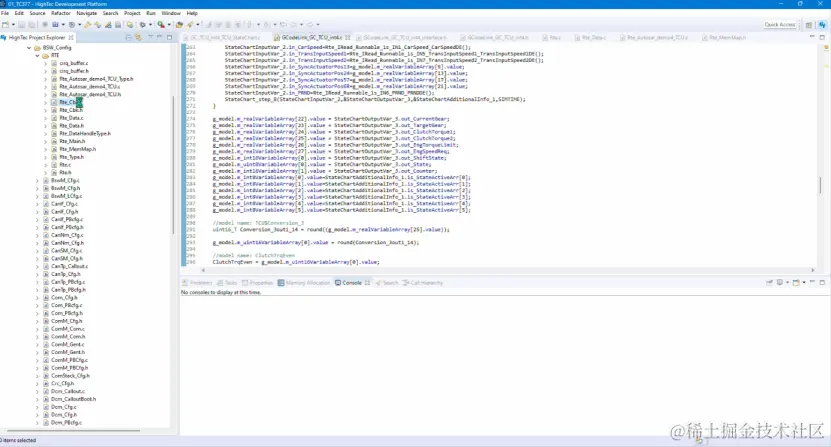831x447 pixels.
Task: Select Rte_Type.h in Project Explorer
Action: pos(72,157)
